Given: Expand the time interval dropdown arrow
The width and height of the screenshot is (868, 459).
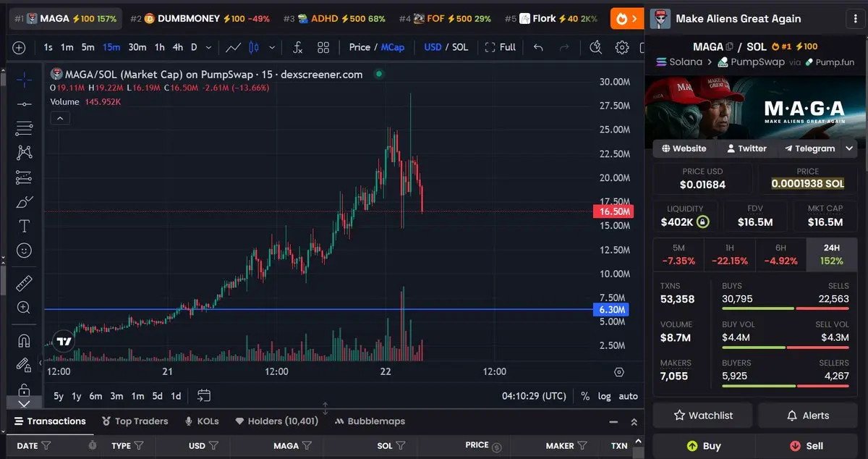Looking at the screenshot, I should (208, 48).
